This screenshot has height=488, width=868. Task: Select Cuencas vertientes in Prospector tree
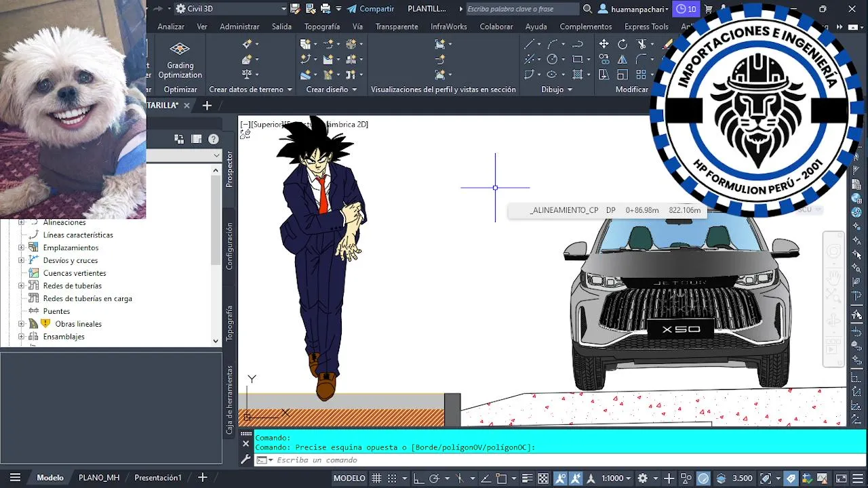[x=75, y=273]
